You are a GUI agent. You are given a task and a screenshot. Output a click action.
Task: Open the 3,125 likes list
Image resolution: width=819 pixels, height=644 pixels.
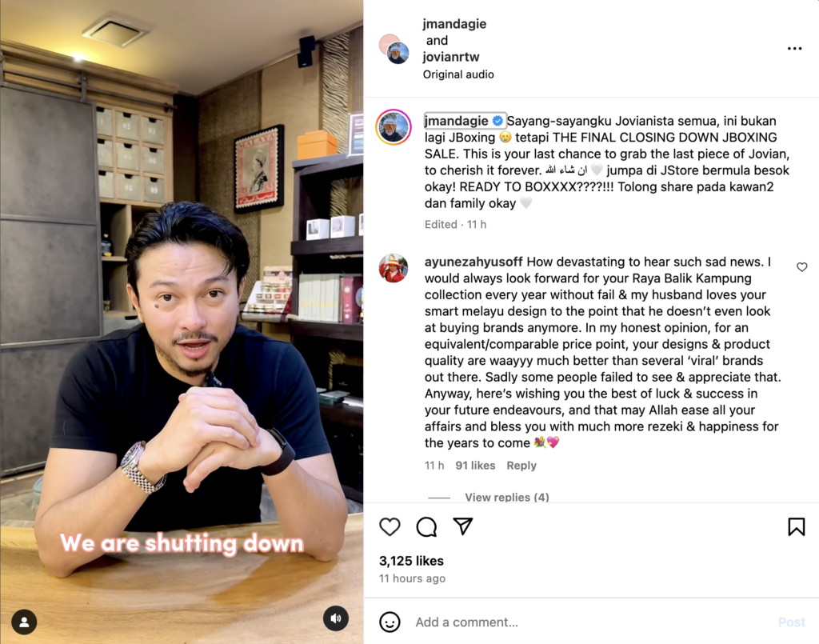(x=411, y=561)
